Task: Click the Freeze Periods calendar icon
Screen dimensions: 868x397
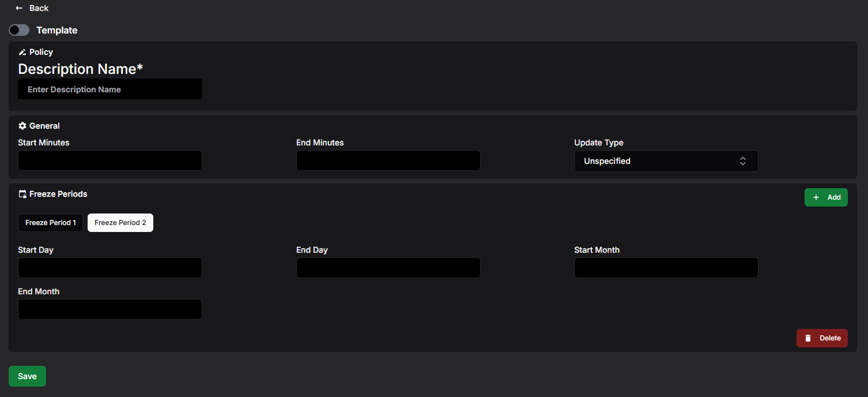Action: 22,194
